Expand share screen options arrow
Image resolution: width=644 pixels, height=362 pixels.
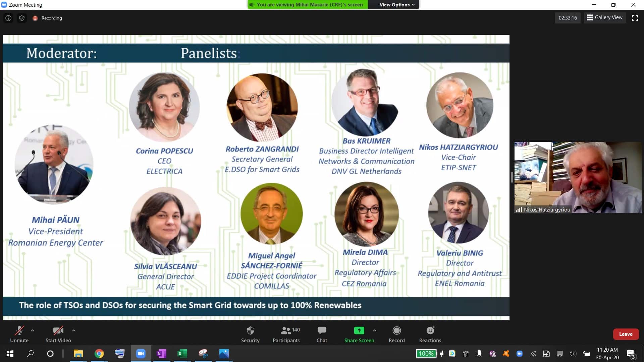(x=375, y=330)
